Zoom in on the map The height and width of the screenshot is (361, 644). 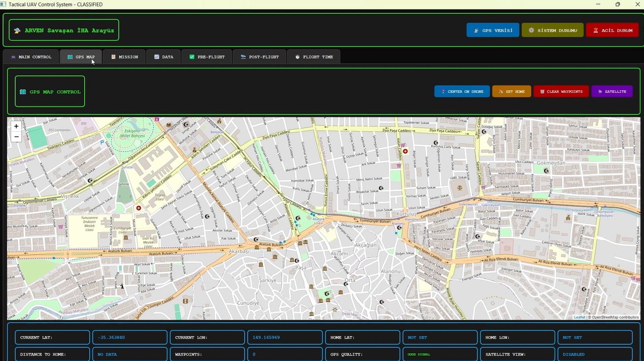pyautogui.click(x=16, y=126)
